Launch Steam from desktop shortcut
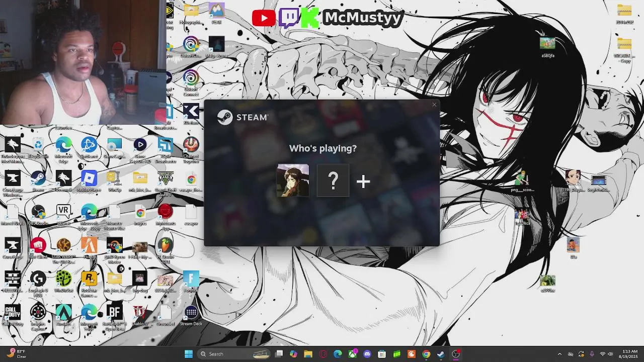The image size is (644, 362). pos(38,182)
